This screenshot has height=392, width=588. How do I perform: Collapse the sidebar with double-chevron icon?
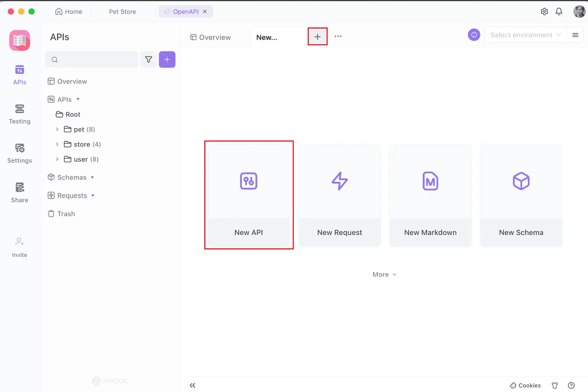pos(192,385)
